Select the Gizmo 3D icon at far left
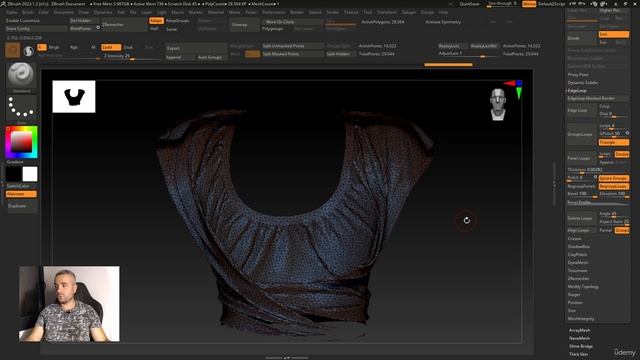640x360 pixels. [x=13, y=50]
